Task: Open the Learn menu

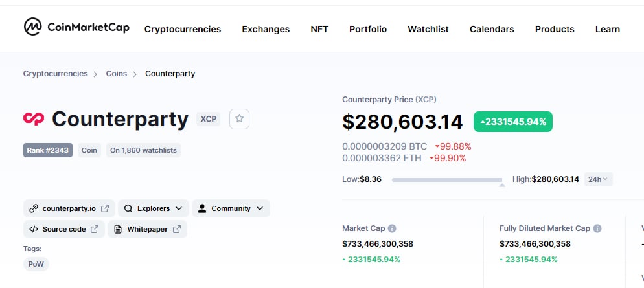Action: tap(608, 29)
